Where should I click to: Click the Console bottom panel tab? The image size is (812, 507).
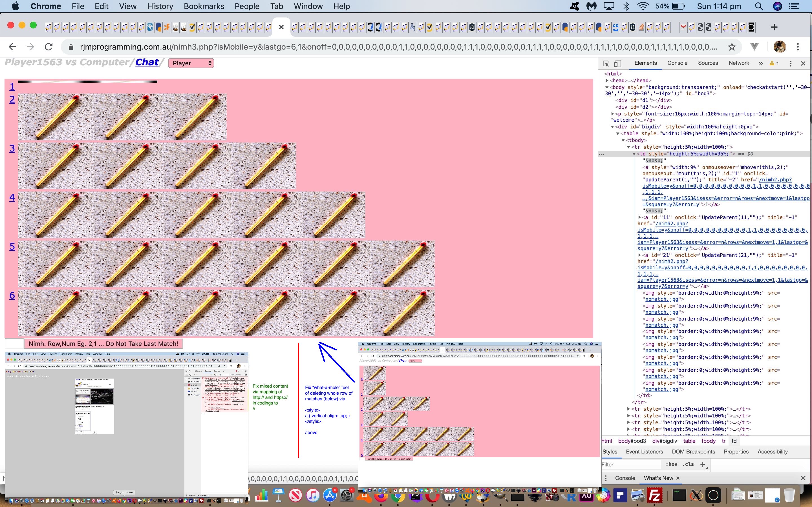pos(625,478)
